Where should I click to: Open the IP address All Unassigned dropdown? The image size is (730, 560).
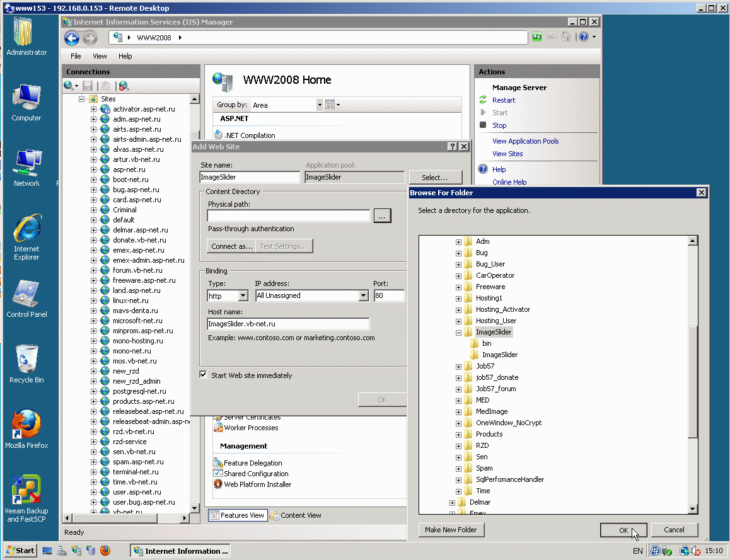pyautogui.click(x=363, y=296)
